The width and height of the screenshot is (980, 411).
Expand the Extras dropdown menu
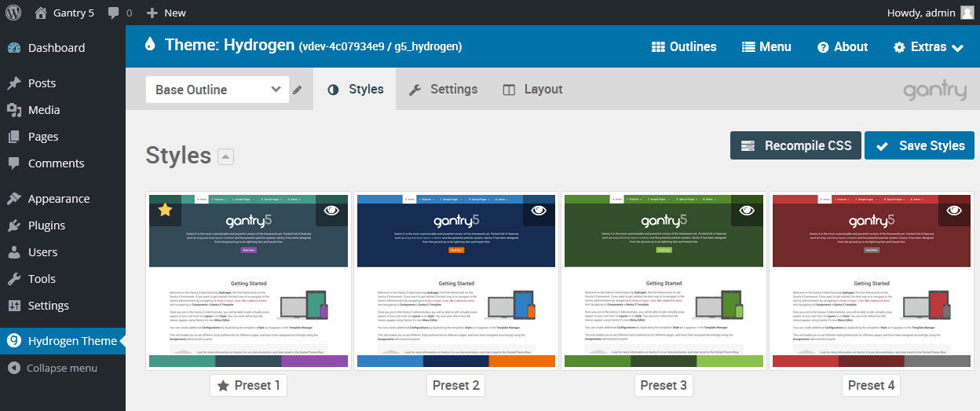pos(929,47)
